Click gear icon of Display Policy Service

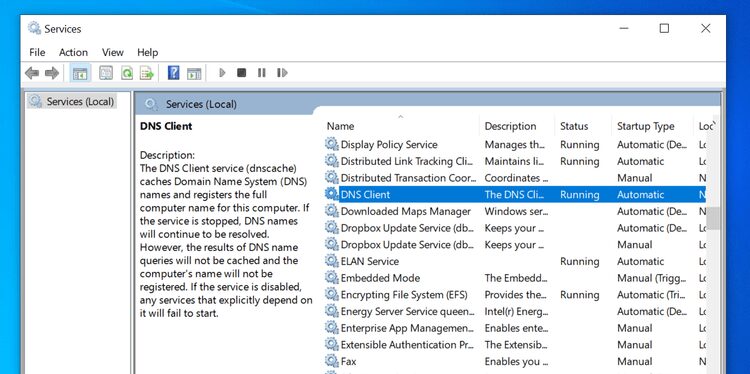click(331, 144)
